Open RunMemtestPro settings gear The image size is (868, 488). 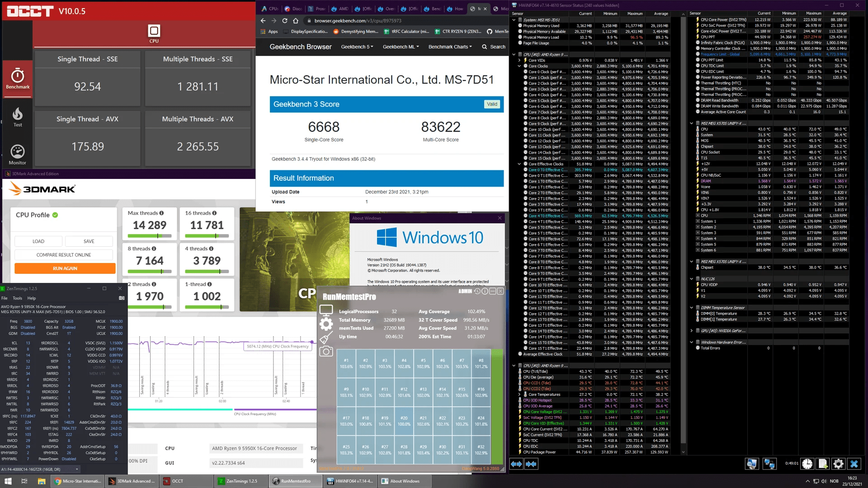tap(326, 324)
